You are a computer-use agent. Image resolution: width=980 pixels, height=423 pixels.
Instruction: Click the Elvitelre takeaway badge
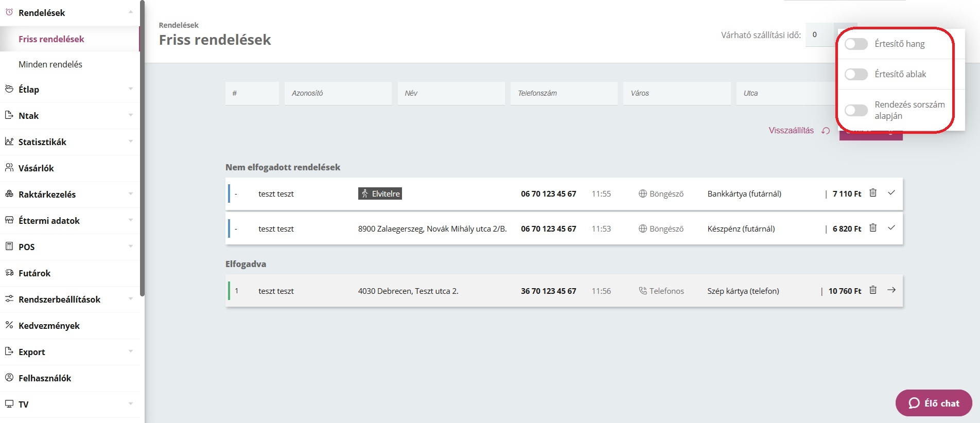click(380, 193)
